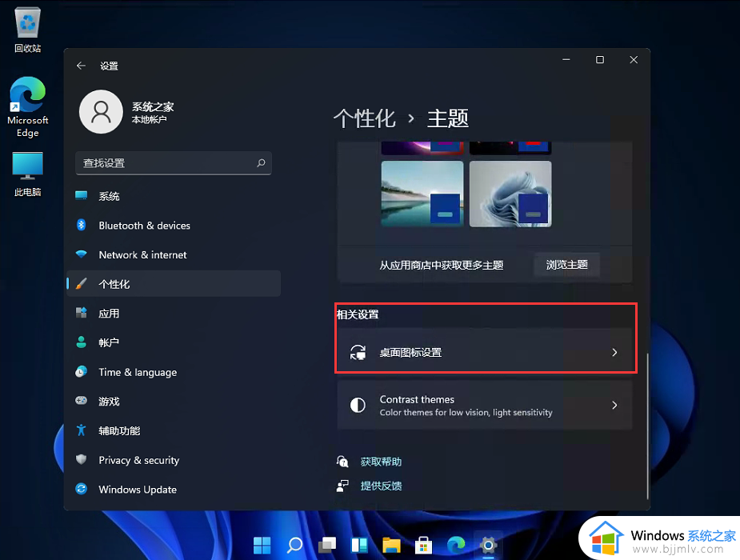Expand the 桌面图标设置 chevron arrow
Viewport: 740px width, 560px height.
[x=614, y=353]
